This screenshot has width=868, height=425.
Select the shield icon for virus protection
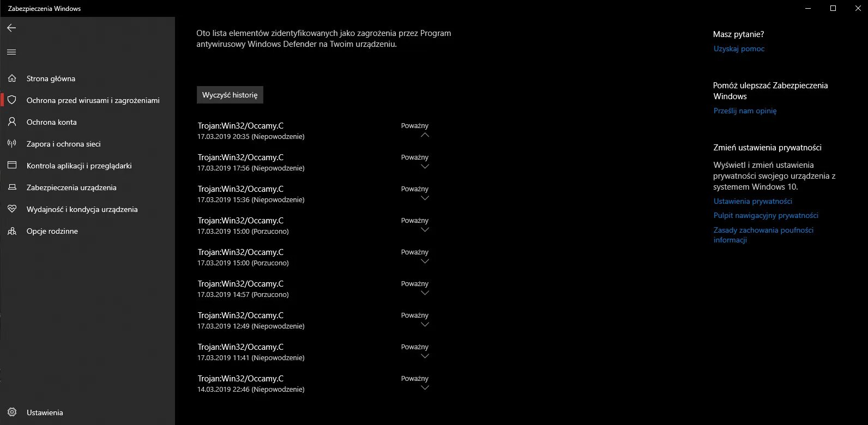(12, 100)
